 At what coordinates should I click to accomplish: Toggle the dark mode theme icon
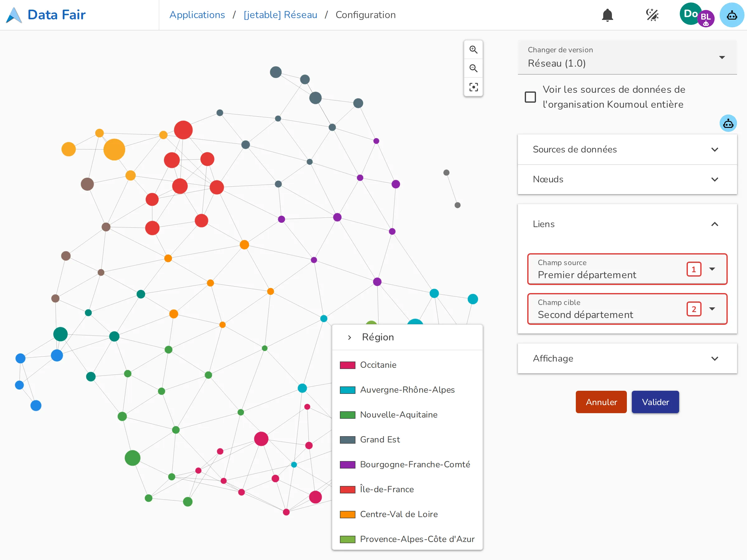click(652, 15)
